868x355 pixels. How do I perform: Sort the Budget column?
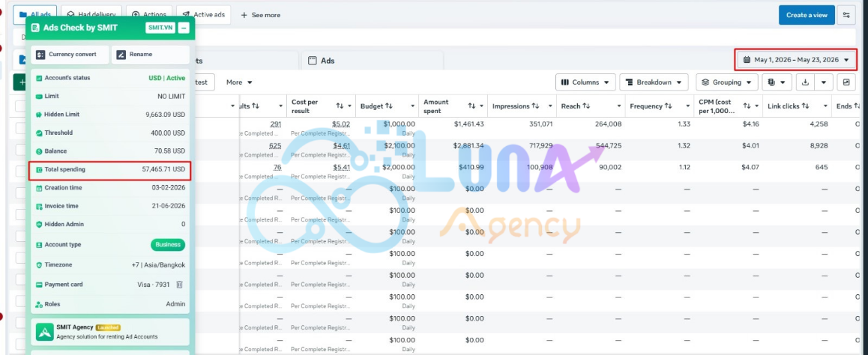tap(388, 106)
